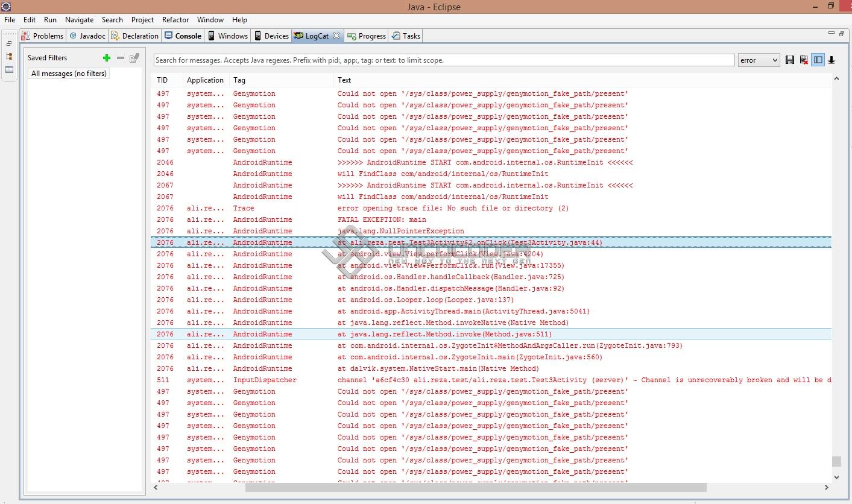Image resolution: width=852 pixels, height=504 pixels.
Task: Click vertical scrollbar up arrow in log table
Action: 836,78
